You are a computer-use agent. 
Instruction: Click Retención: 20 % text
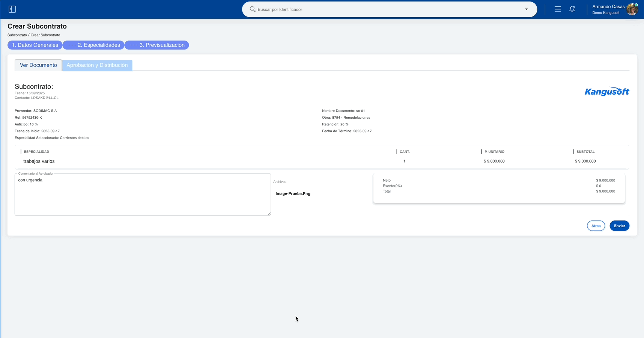pyautogui.click(x=335, y=124)
